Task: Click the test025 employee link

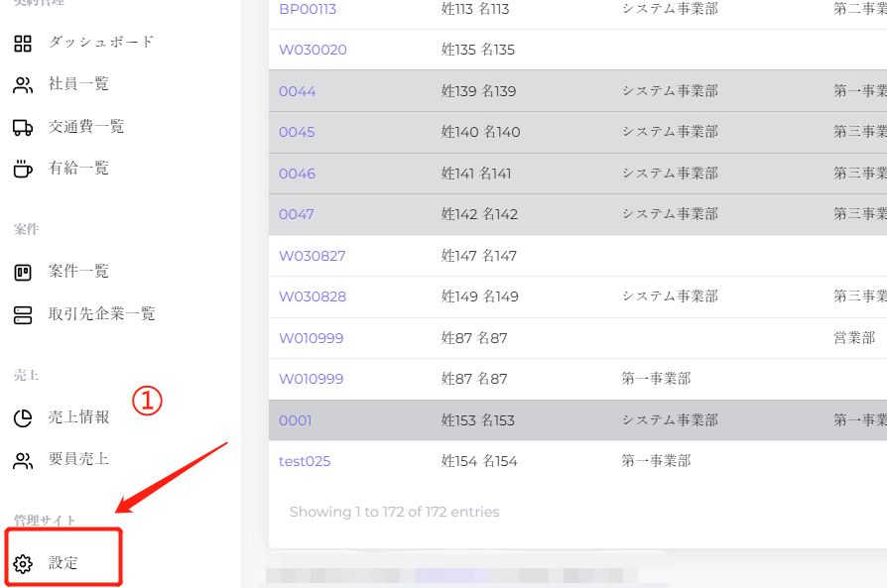Action: click(x=304, y=461)
